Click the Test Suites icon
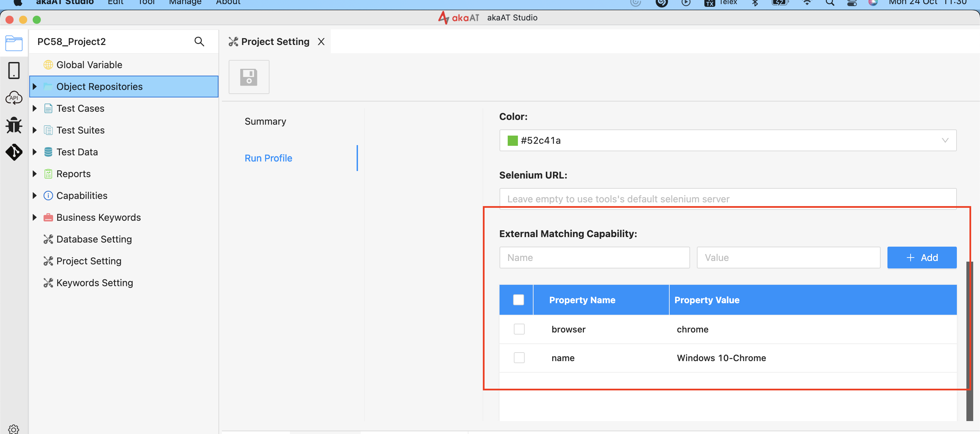This screenshot has width=980, height=434. coord(48,130)
